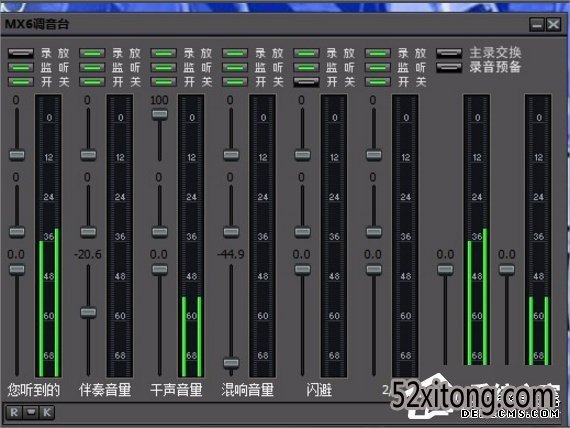Screen dimensions: 570x428
Task: Open the dropdown arrow between R and K
Action: [x=31, y=412]
